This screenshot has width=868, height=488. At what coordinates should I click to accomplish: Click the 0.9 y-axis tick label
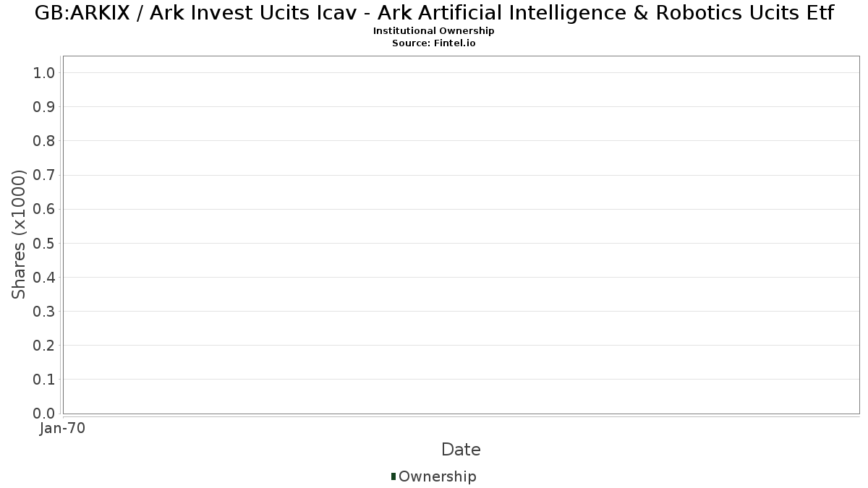(x=44, y=107)
